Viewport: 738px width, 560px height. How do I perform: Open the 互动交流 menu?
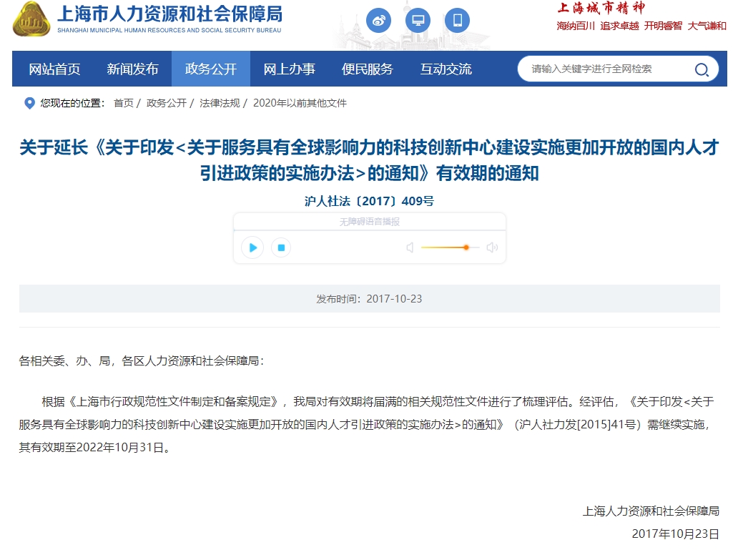pos(446,69)
